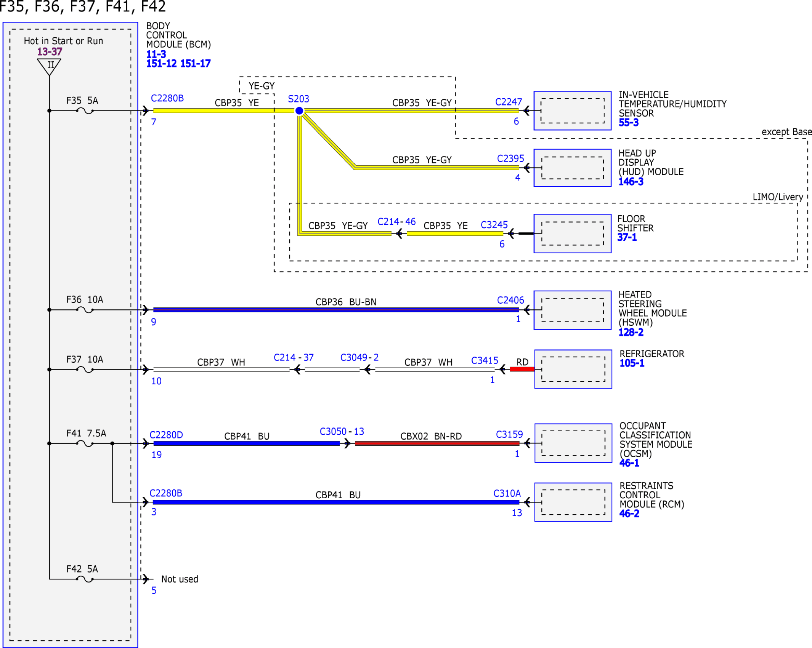Click the Heated Steering Wheel Module box
Image resolution: width=812 pixels, height=648 pixels.
point(573,310)
